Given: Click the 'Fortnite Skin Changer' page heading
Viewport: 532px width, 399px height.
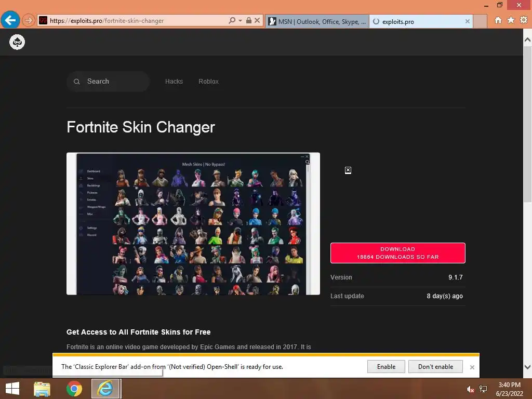Looking at the screenshot, I should [x=141, y=127].
